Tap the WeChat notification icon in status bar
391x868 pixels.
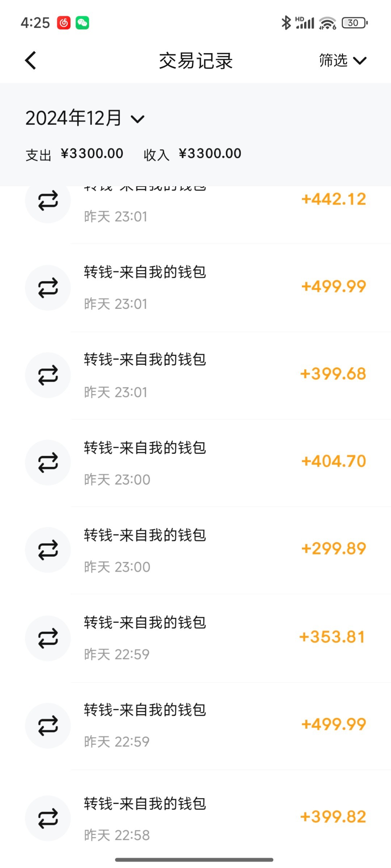click(x=83, y=23)
